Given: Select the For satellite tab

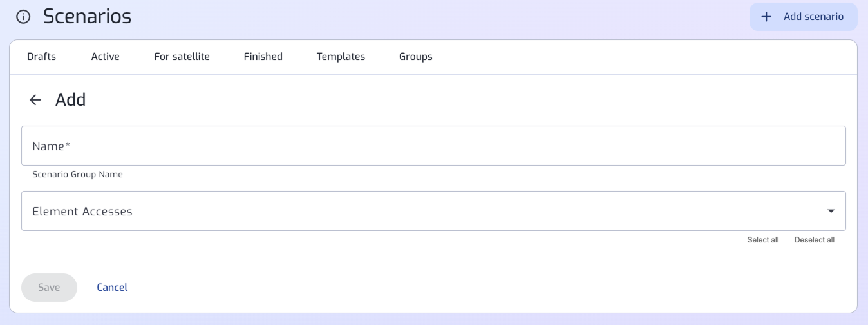Looking at the screenshot, I should (182, 57).
